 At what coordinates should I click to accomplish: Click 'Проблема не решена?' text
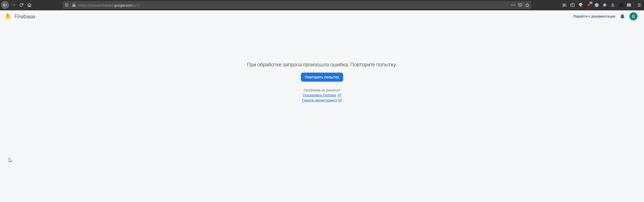point(322,90)
